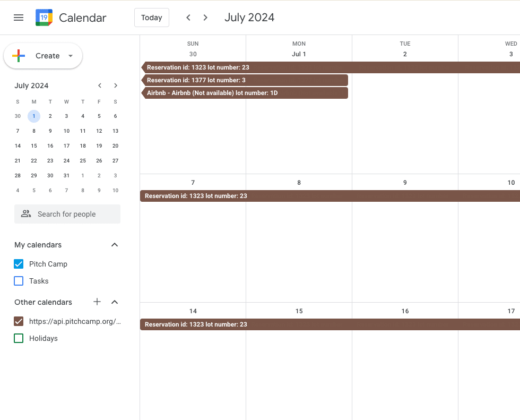The height and width of the screenshot is (420, 520).
Task: Open the Airbnb Not available lot 1D event
Action: point(245,93)
